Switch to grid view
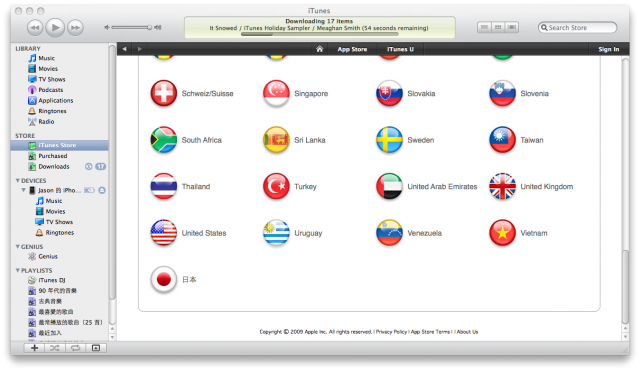This screenshot has width=640, height=371. point(498,27)
